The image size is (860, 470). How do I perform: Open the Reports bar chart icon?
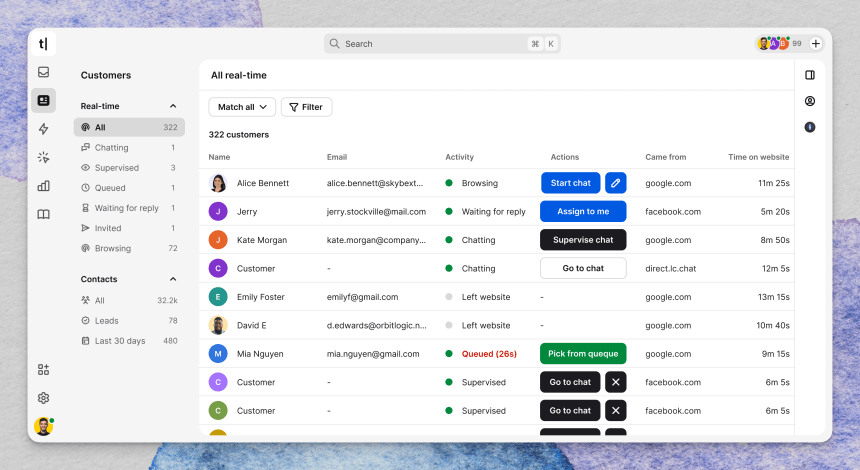pyautogui.click(x=43, y=186)
